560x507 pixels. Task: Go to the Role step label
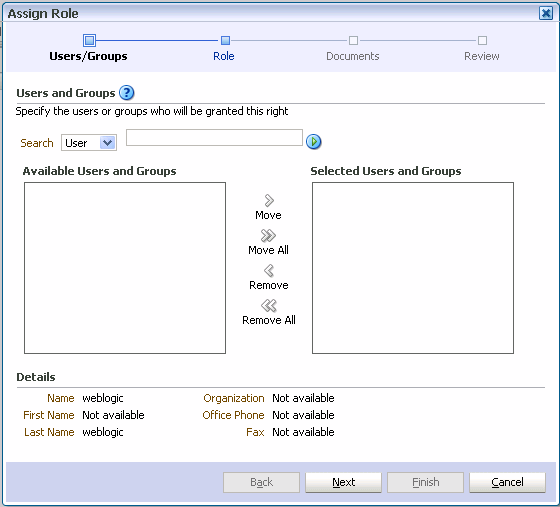[224, 56]
